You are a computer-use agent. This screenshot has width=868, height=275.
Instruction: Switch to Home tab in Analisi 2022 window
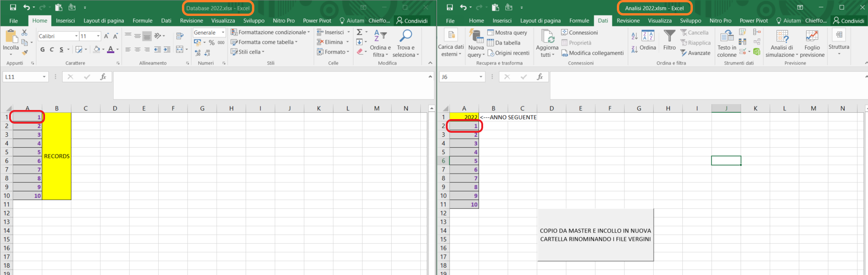coord(476,20)
